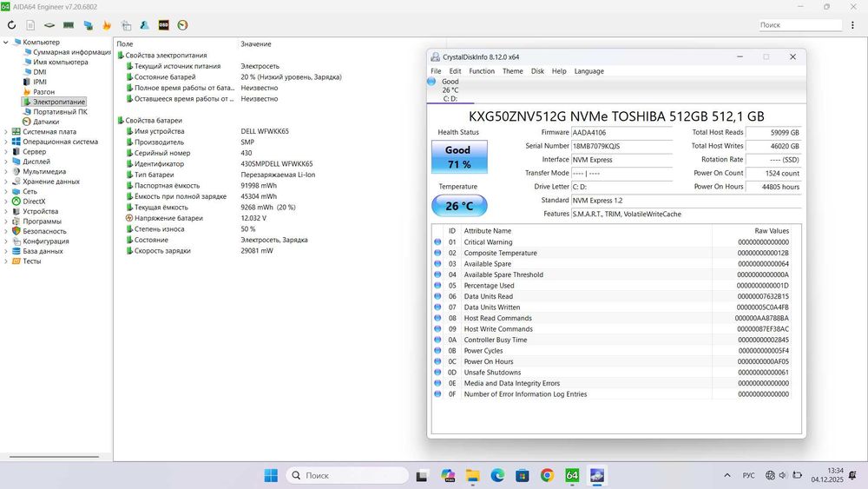Image resolution: width=868 pixels, height=489 pixels.
Task: Click the AIDA64 Поиск search field
Action: pyautogui.click(x=800, y=25)
